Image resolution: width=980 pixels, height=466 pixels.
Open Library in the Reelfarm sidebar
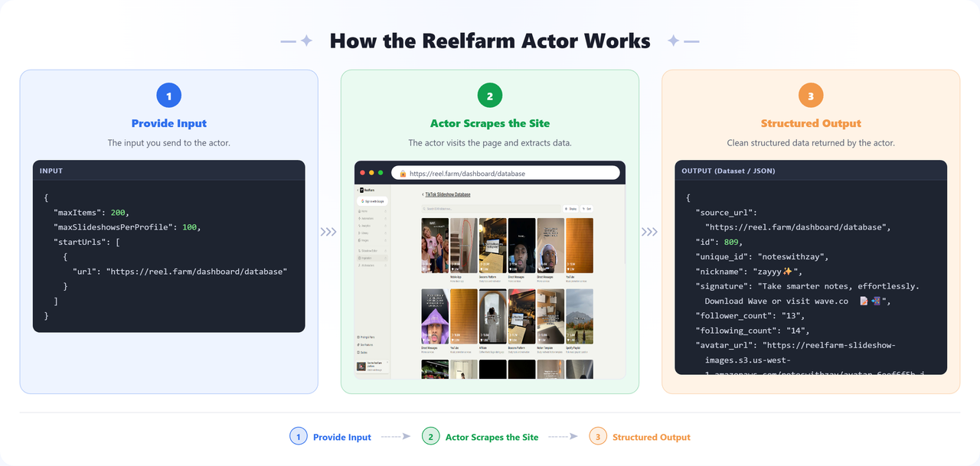click(372, 233)
